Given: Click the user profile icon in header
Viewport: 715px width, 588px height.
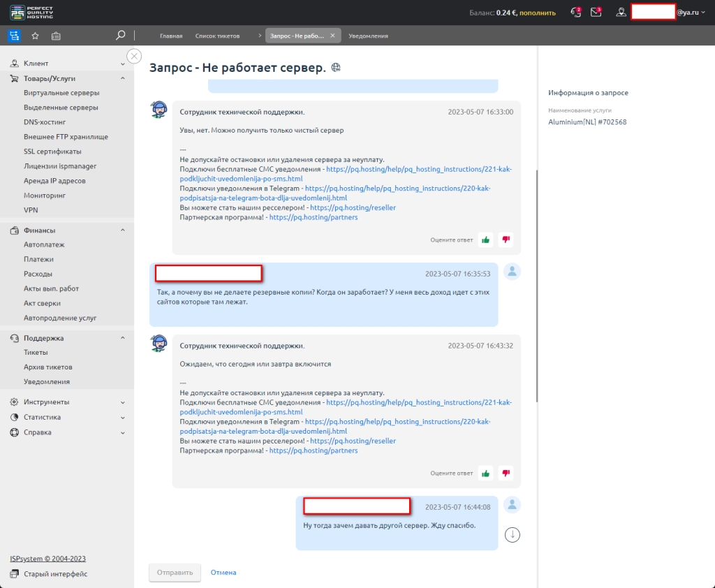Looking at the screenshot, I should pos(621,13).
